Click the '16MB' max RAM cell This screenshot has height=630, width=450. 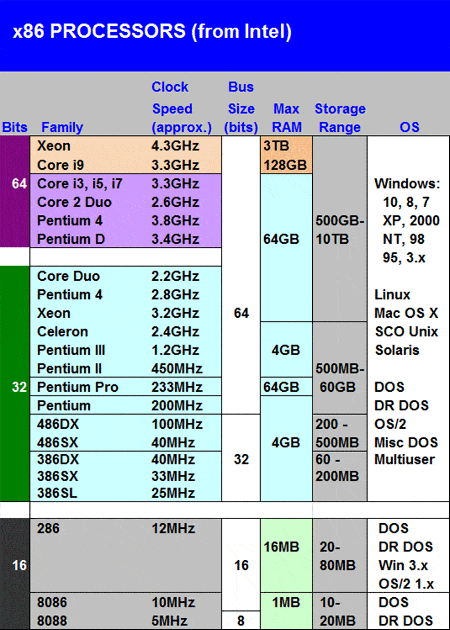281,546
